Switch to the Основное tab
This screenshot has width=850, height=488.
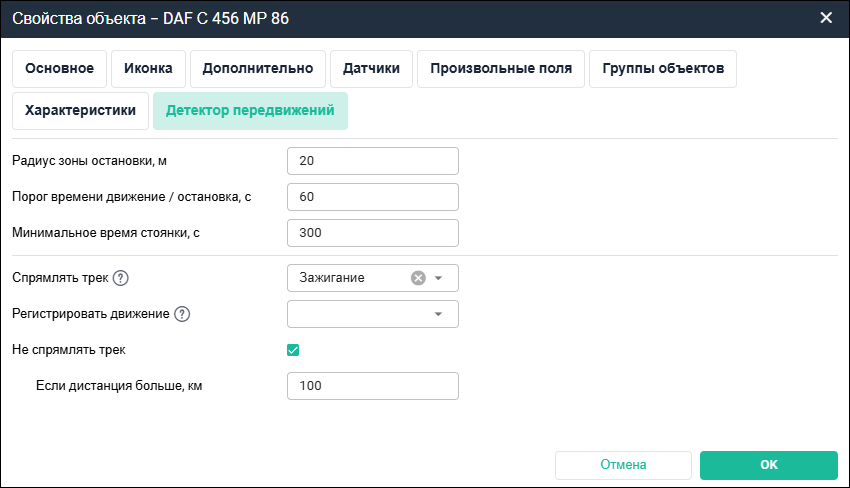[x=60, y=69]
